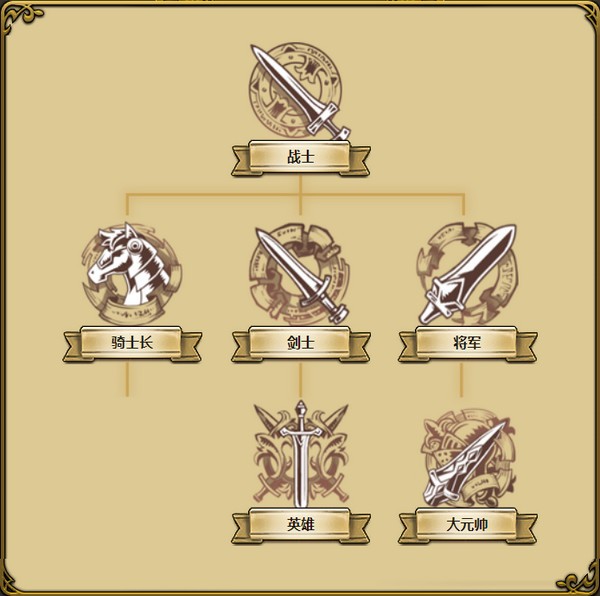Click the connector line between 将军 and 大元帅

point(461,380)
